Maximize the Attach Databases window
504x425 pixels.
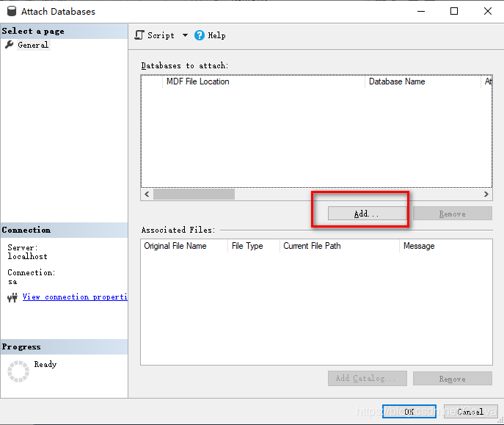pos(454,11)
